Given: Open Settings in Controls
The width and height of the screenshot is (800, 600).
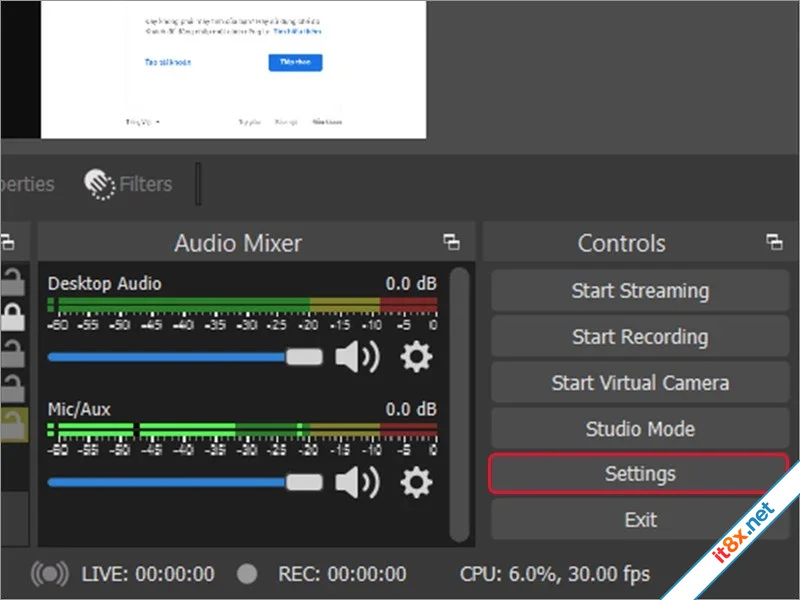Looking at the screenshot, I should (640, 474).
